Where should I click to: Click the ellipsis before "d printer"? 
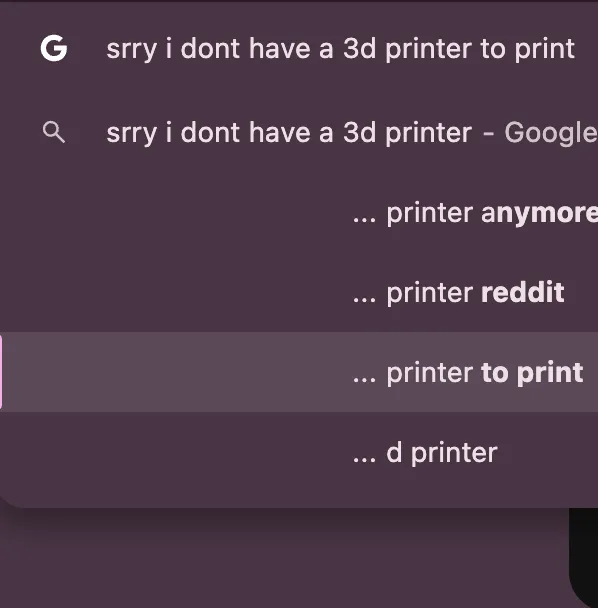[x=365, y=460]
